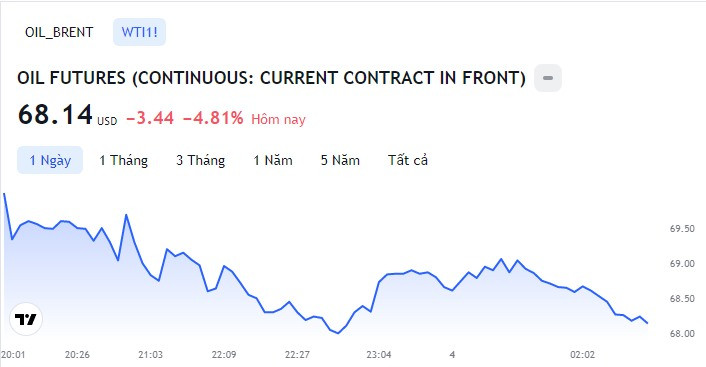
Task: Click the −4.81% change value
Action: (x=213, y=118)
